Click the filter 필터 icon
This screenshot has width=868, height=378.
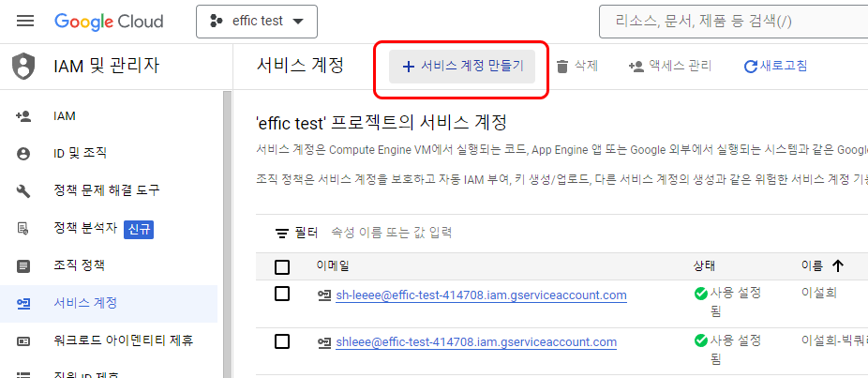tap(281, 233)
